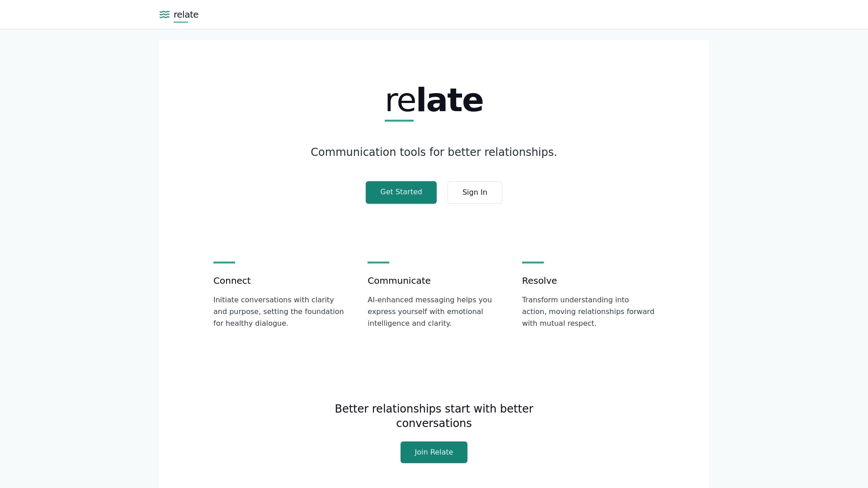Click the Resolve description about mutual respect
This screenshot has width=868, height=488.
tap(588, 311)
